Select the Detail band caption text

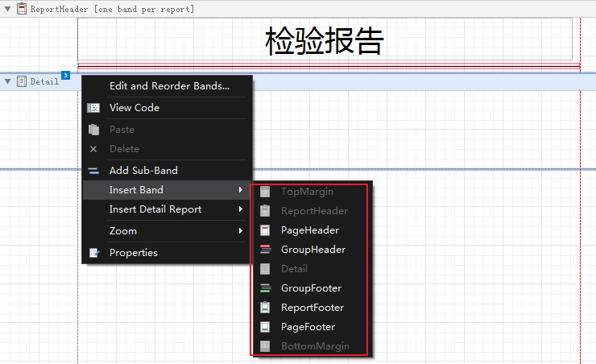coord(44,81)
